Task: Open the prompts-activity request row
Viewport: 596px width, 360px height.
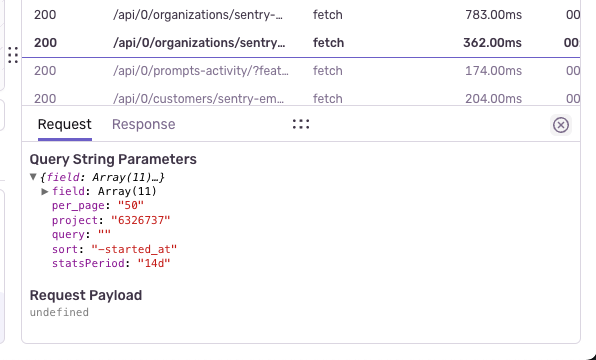Action: pyautogui.click(x=301, y=71)
